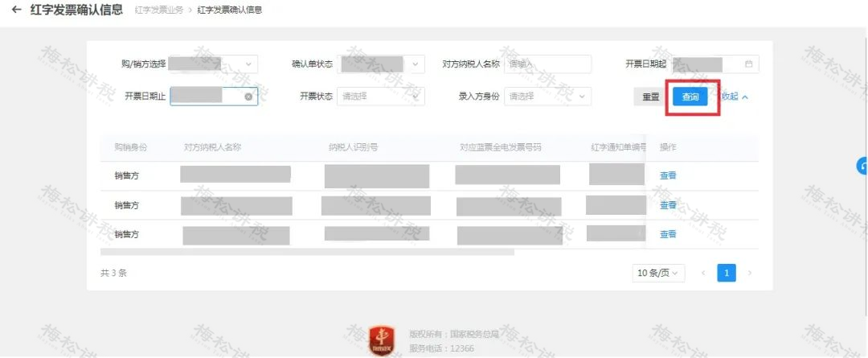Viewport: 868px width, 358px height.
Task: Open the 录入方身份 dropdown
Action: pyautogui.click(x=547, y=97)
